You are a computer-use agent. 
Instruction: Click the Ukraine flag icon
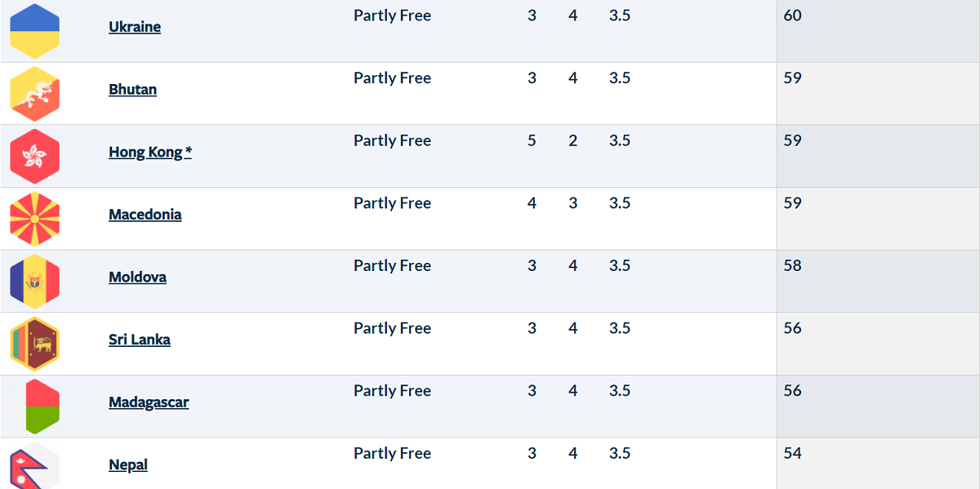(x=34, y=30)
